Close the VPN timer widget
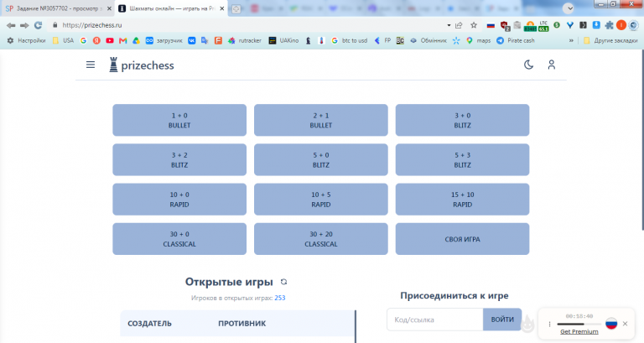 [625, 324]
